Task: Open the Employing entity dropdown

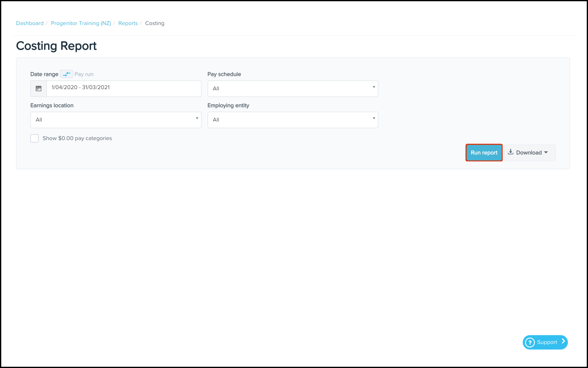Action: (293, 120)
